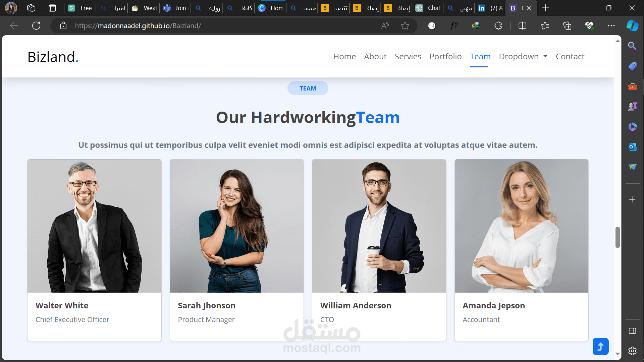644x362 pixels.
Task: Open Read aloud icon in address bar
Action: 385,25
